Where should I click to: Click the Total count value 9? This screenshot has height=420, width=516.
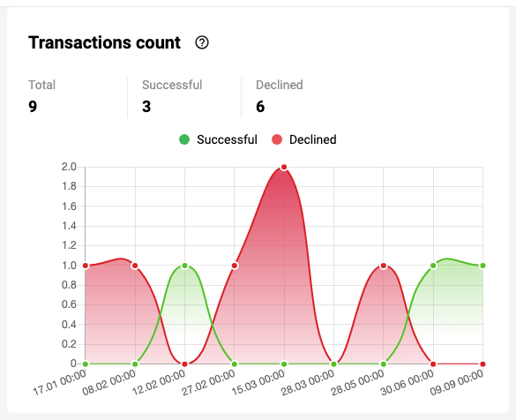pos(33,106)
